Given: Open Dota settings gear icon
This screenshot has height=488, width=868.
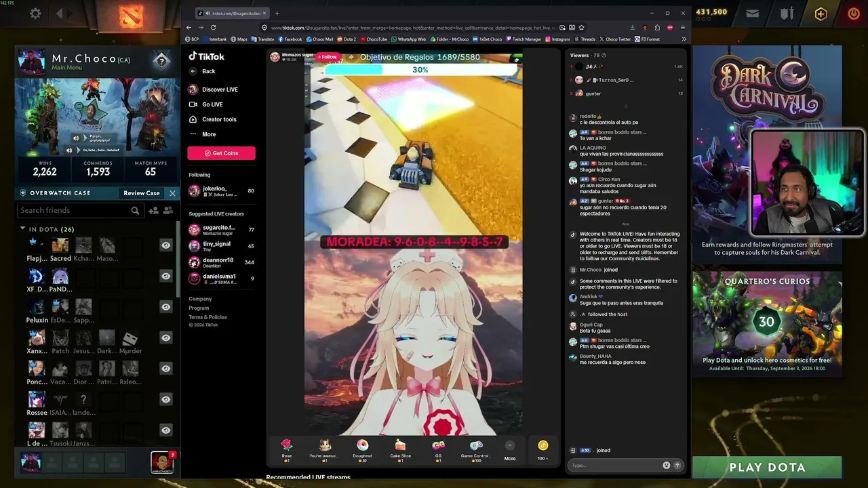Looking at the screenshot, I should pos(35,14).
